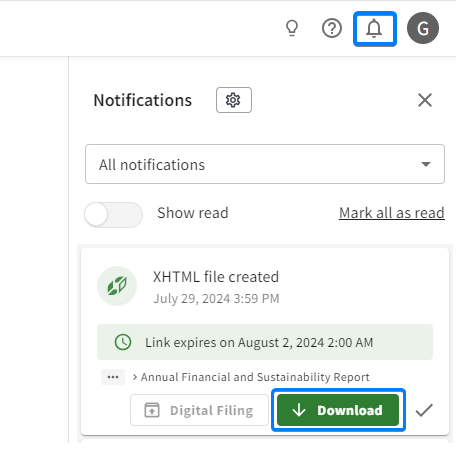This screenshot has width=456, height=453.
Task: Open Annual Financial and Sustainability Report breadcrumb
Action: [x=255, y=377]
